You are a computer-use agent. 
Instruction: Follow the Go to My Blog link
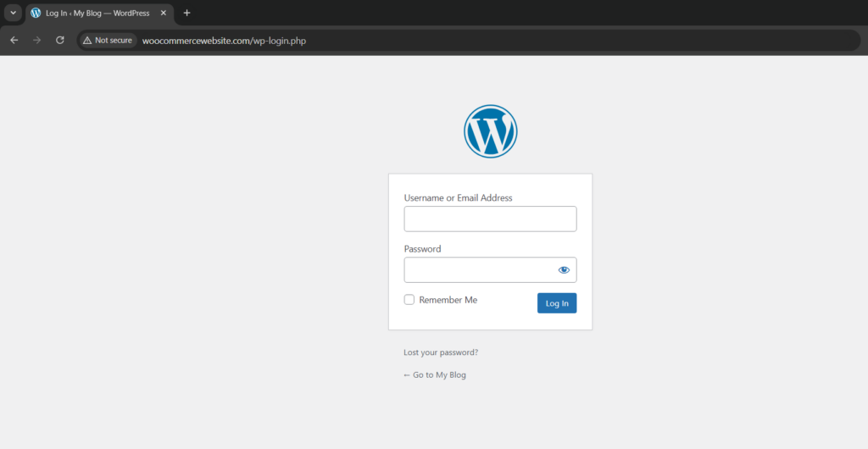pos(435,375)
